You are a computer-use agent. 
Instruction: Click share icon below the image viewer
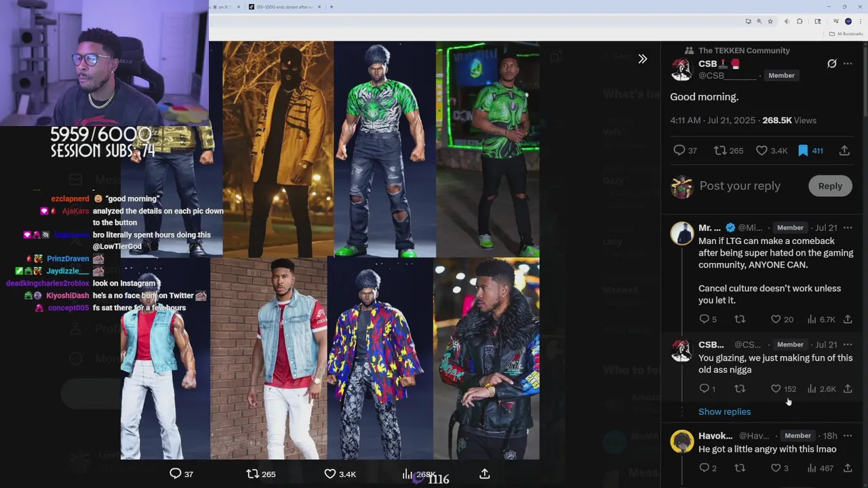pos(485,474)
